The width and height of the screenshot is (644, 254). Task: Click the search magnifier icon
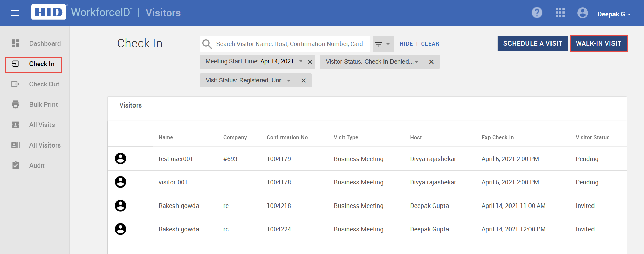pyautogui.click(x=207, y=44)
